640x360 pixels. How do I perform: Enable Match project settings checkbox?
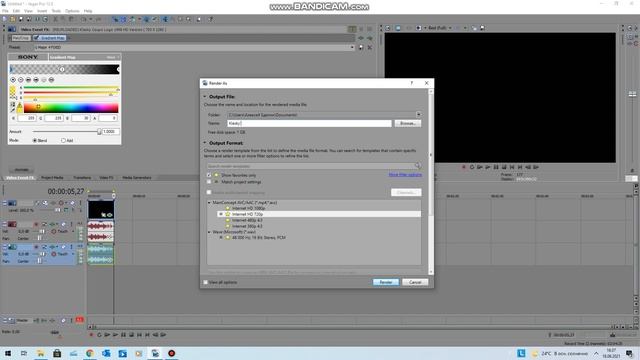209,182
